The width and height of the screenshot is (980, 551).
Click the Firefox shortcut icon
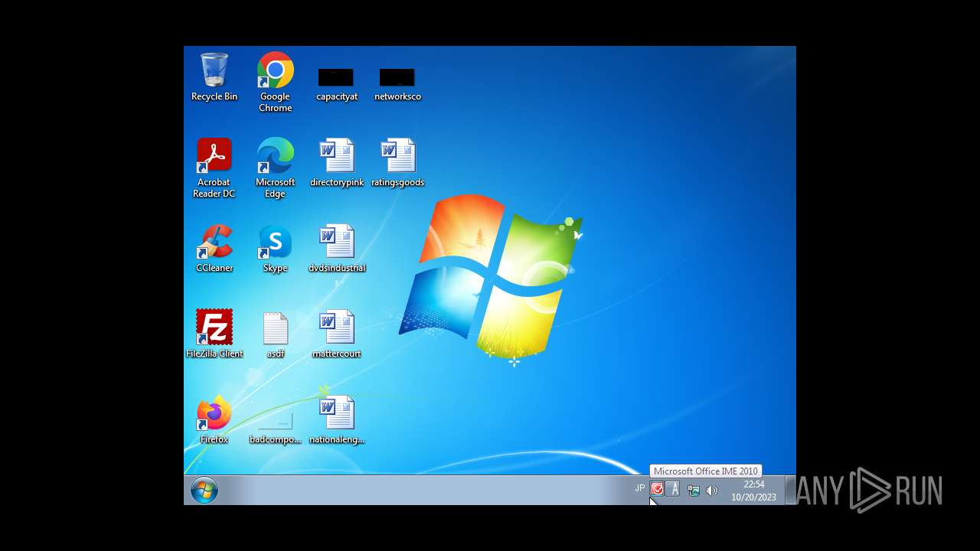[x=214, y=419]
